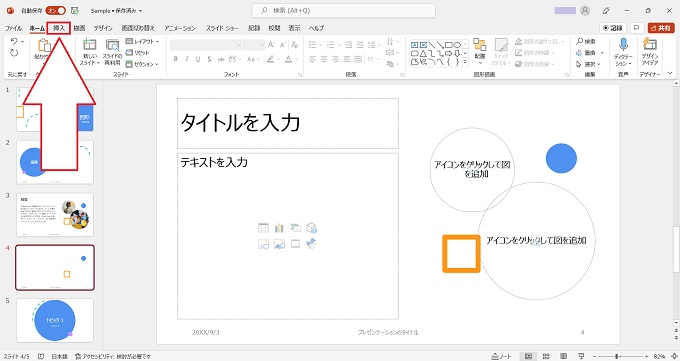The width and height of the screenshot is (680, 361).
Task: Click the Reset (リセット) slide button
Action: (137, 53)
